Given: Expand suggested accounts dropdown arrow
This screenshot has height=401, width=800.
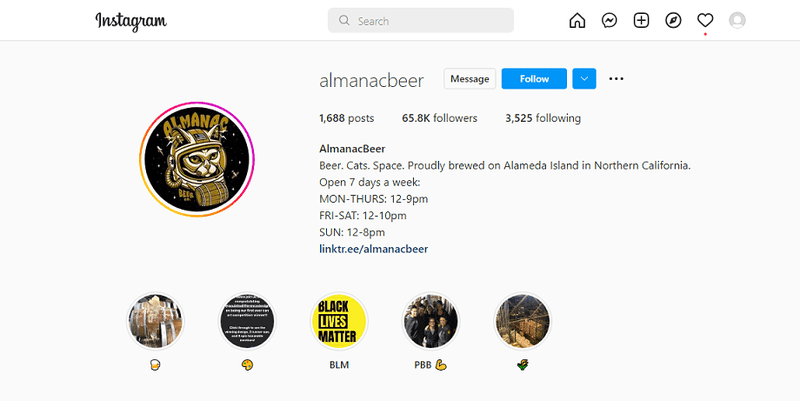Looking at the screenshot, I should [584, 79].
